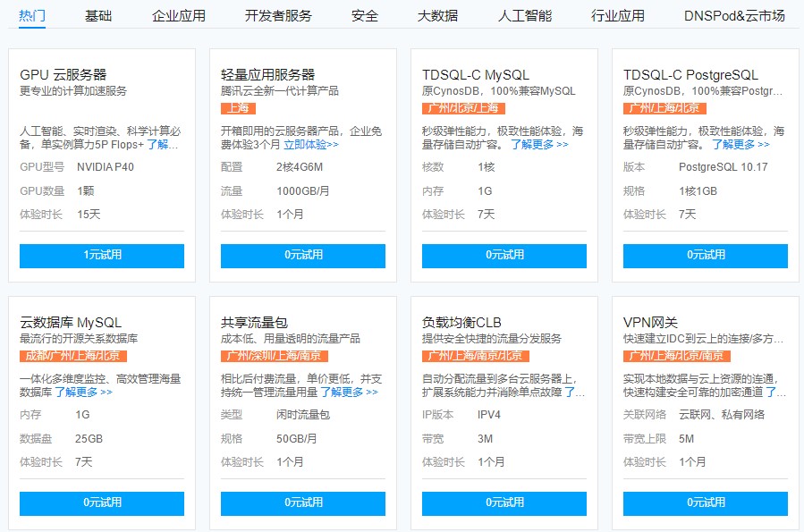Click the 25GB data disk value
Image resolution: width=804 pixels, height=532 pixels.
[89, 439]
